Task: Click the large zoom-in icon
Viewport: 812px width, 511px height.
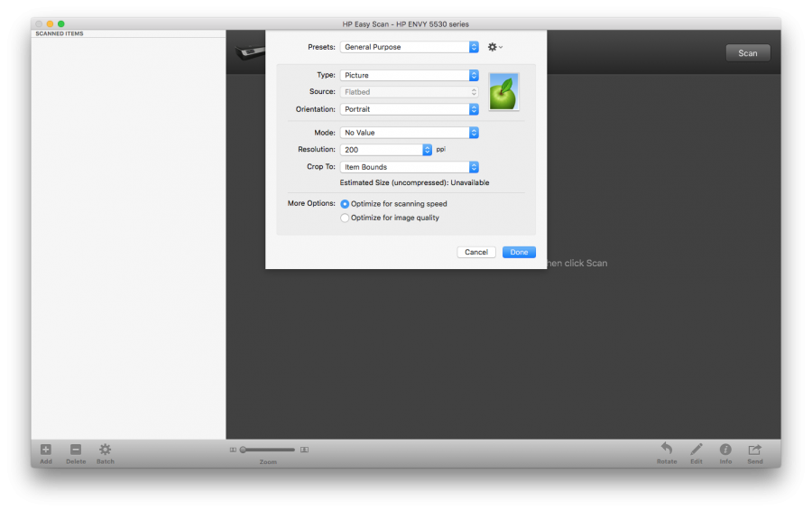Action: point(305,450)
